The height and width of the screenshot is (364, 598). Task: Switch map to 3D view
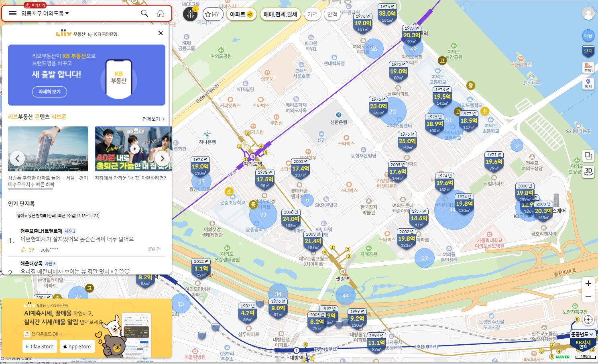tap(588, 171)
